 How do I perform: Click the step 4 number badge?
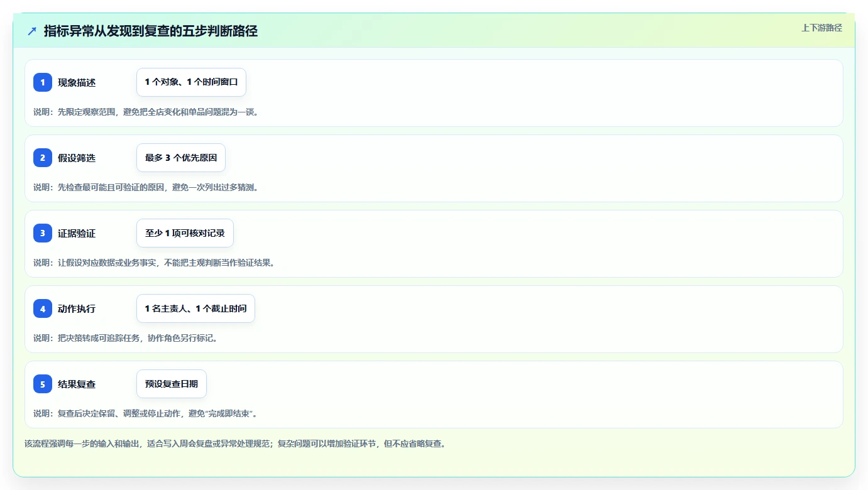point(43,308)
